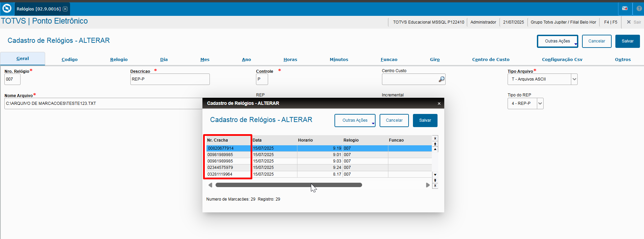Viewport: 644px width, 239px height.
Task: Click single scroll-up arrow in grid
Action: point(435,149)
